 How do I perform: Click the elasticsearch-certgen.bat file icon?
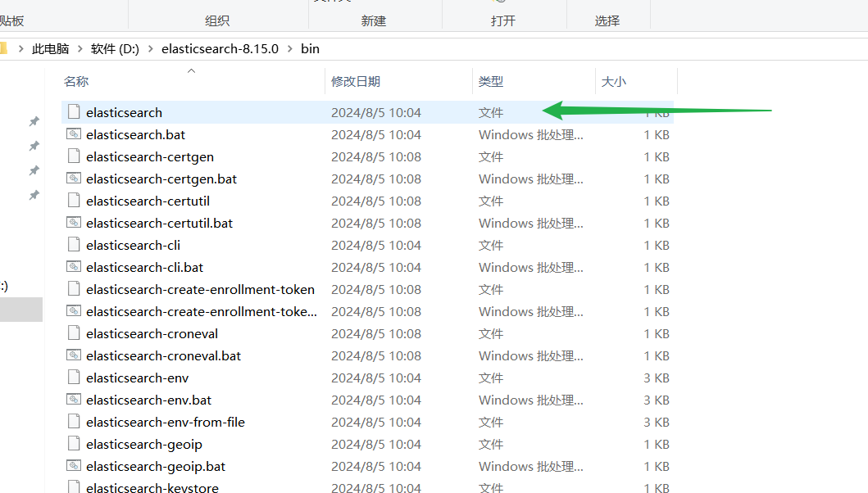tap(74, 179)
